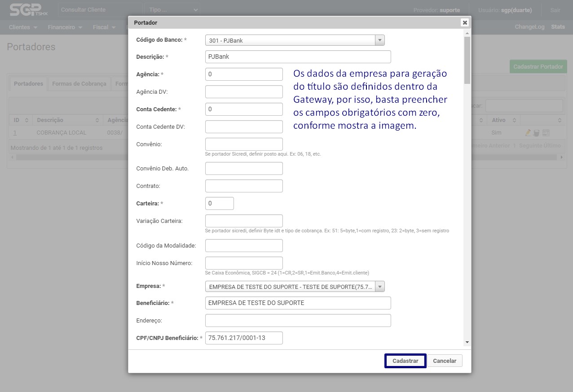This screenshot has width=573, height=392.
Task: Expand the Empresa dropdown
Action: (380, 287)
